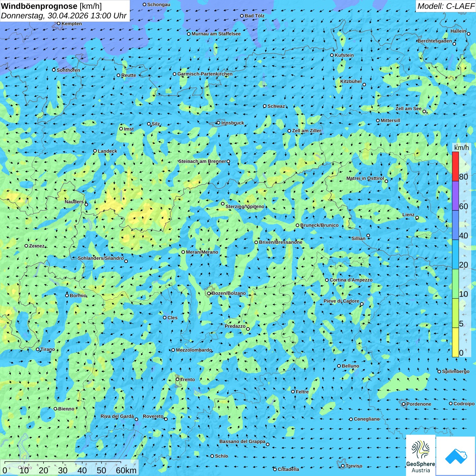Click the 'Windböenprognose [km/h]' title
This screenshot has height=476, width=476.
point(51,6)
